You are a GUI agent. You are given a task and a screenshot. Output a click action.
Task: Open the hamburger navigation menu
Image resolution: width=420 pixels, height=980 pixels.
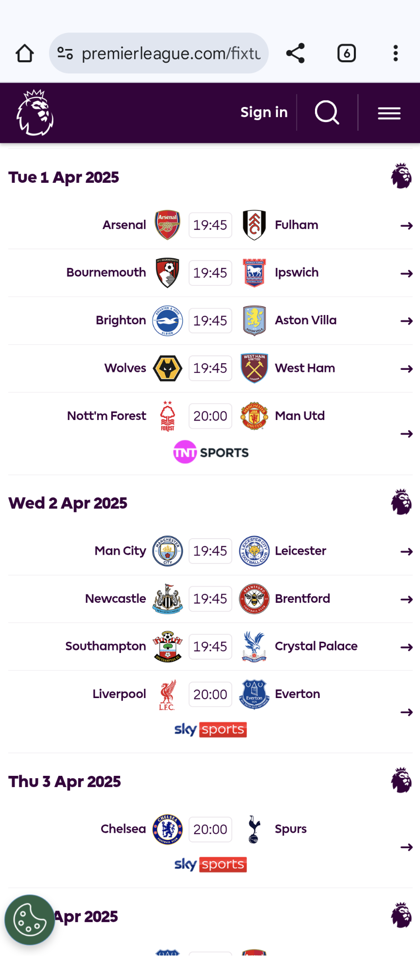[389, 113]
